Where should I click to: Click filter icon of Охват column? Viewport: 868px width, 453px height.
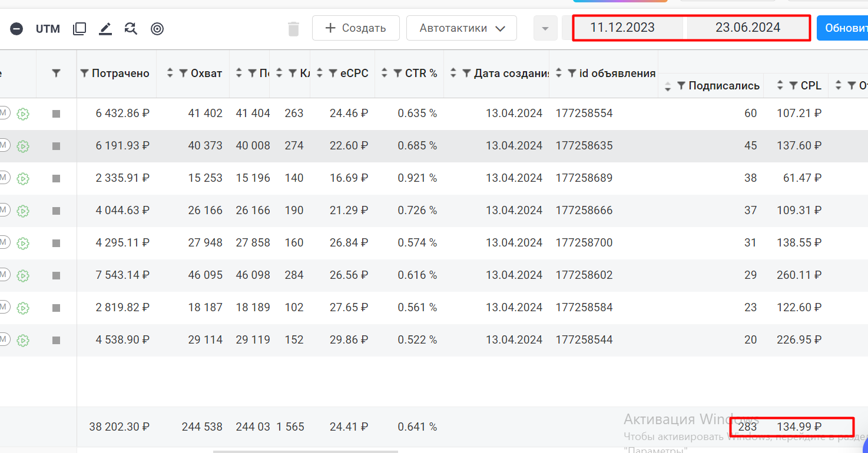[x=184, y=74]
